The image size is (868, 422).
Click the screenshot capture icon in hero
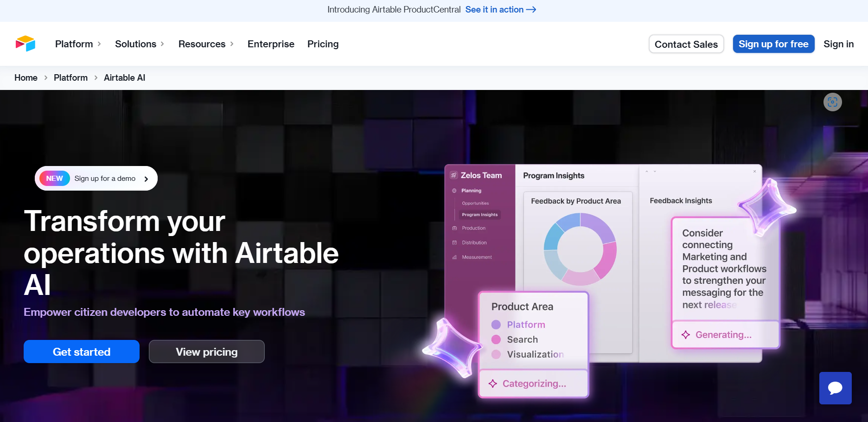(832, 102)
